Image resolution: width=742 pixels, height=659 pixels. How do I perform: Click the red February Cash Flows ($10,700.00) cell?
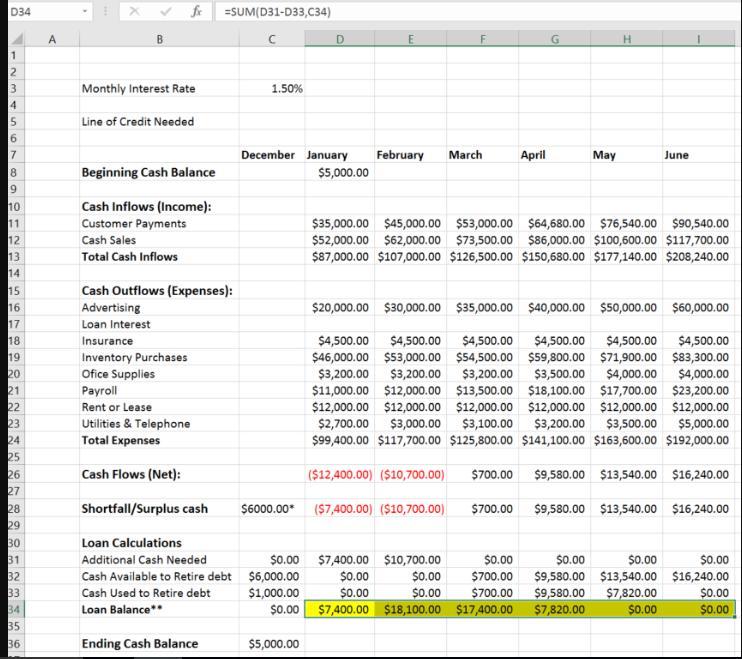coord(411,475)
